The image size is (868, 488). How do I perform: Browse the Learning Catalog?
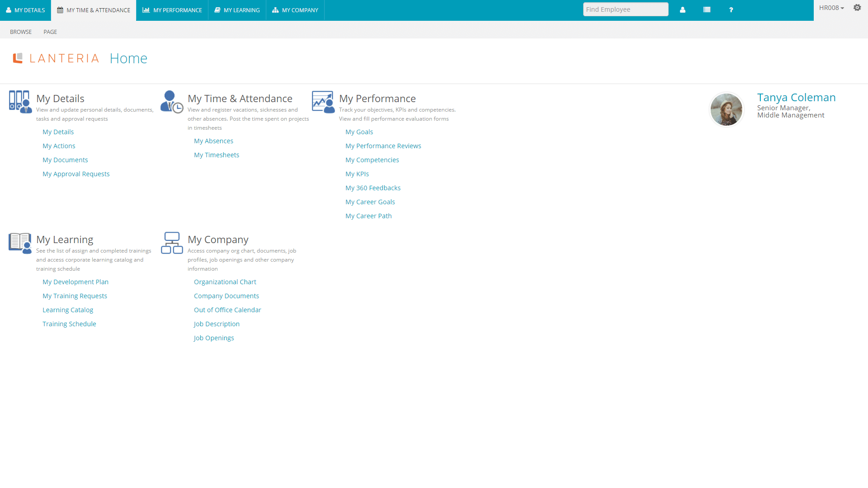68,310
